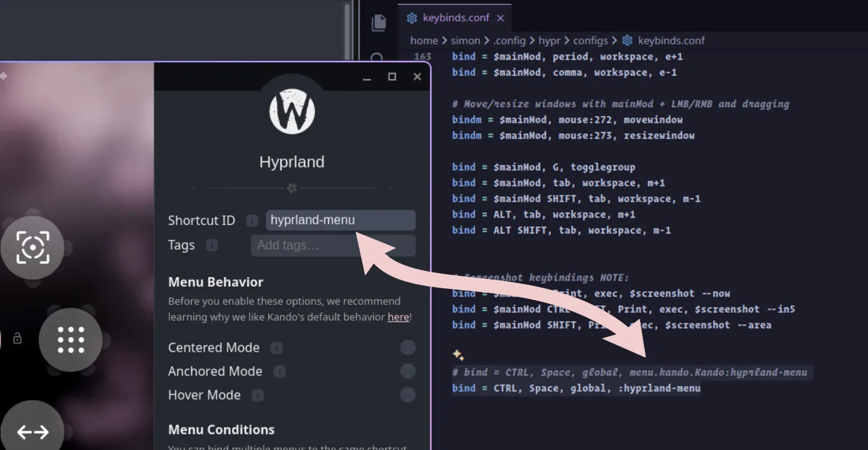Click the Hyprland logo in the menu editor
The image size is (868, 450).
pyautogui.click(x=291, y=111)
